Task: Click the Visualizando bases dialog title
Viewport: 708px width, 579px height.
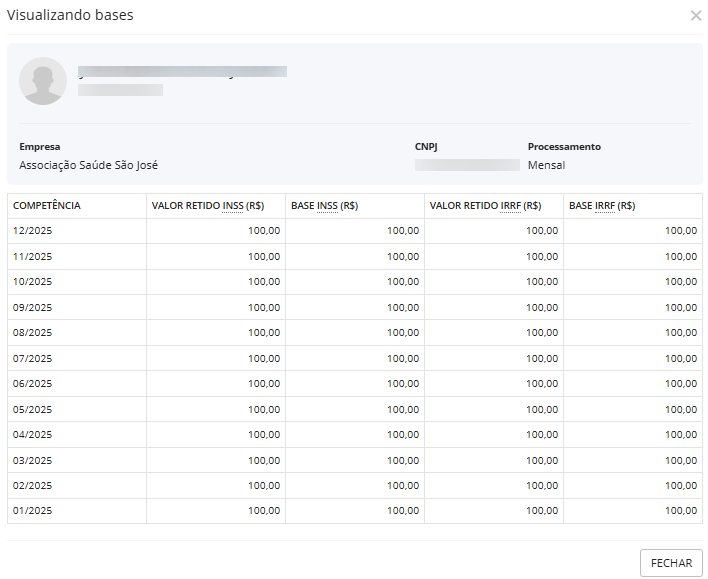Action: tap(70, 15)
